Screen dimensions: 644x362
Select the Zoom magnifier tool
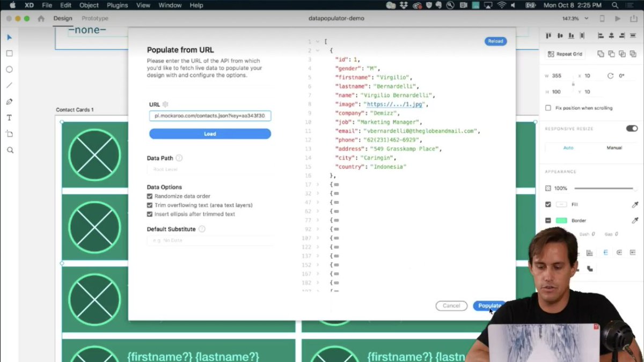(10, 150)
